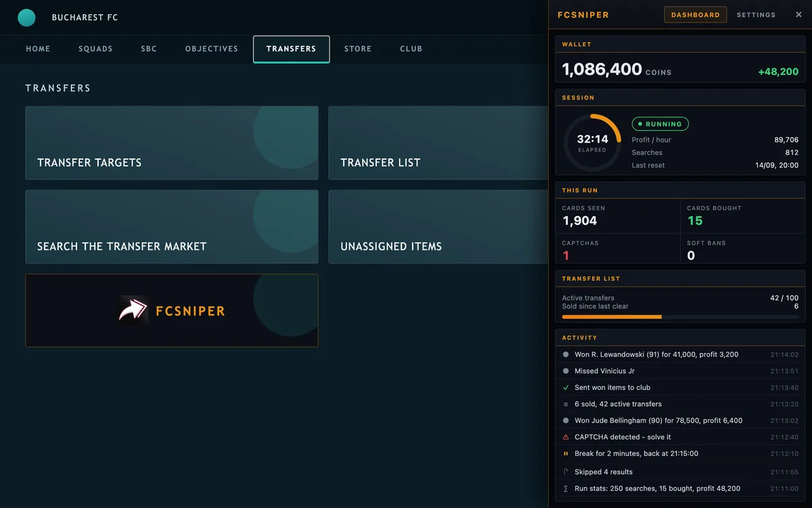812x508 pixels.
Task: Open the Unassigned Items tile
Action: click(x=438, y=227)
